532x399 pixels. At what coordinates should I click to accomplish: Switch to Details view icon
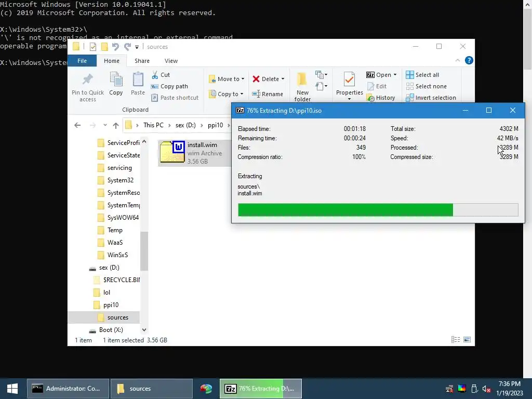click(456, 340)
